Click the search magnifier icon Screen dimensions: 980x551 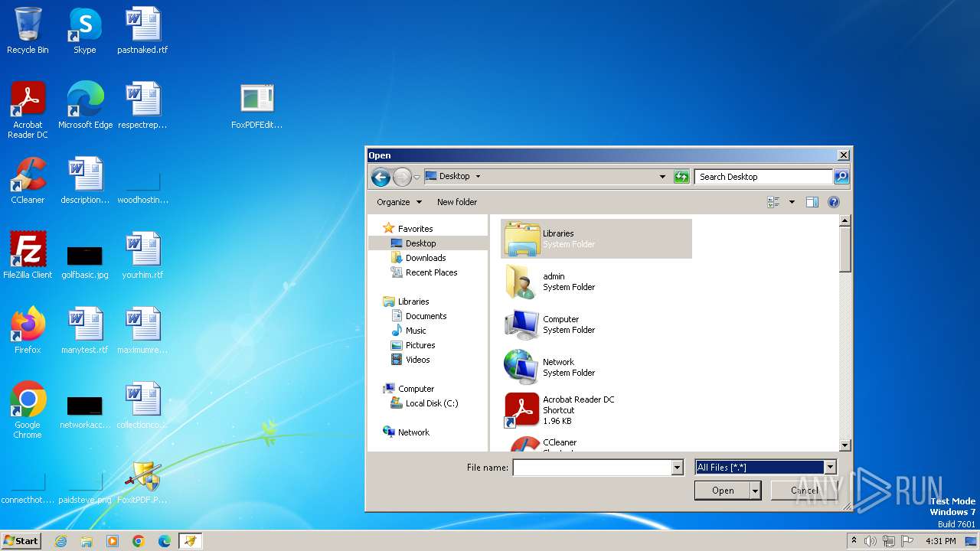tap(841, 177)
